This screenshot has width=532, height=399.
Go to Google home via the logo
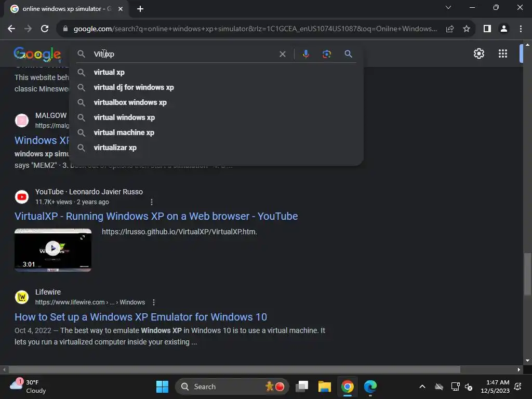pyautogui.click(x=37, y=54)
